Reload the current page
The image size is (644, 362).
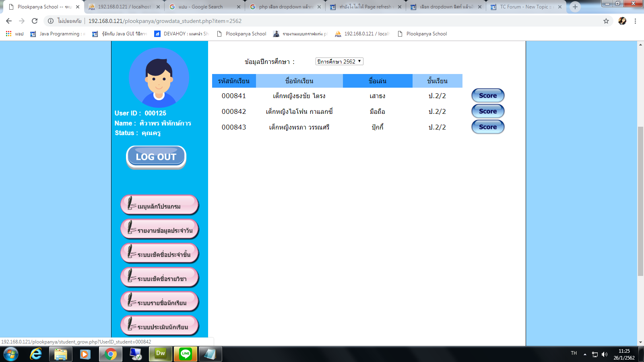pyautogui.click(x=35, y=21)
